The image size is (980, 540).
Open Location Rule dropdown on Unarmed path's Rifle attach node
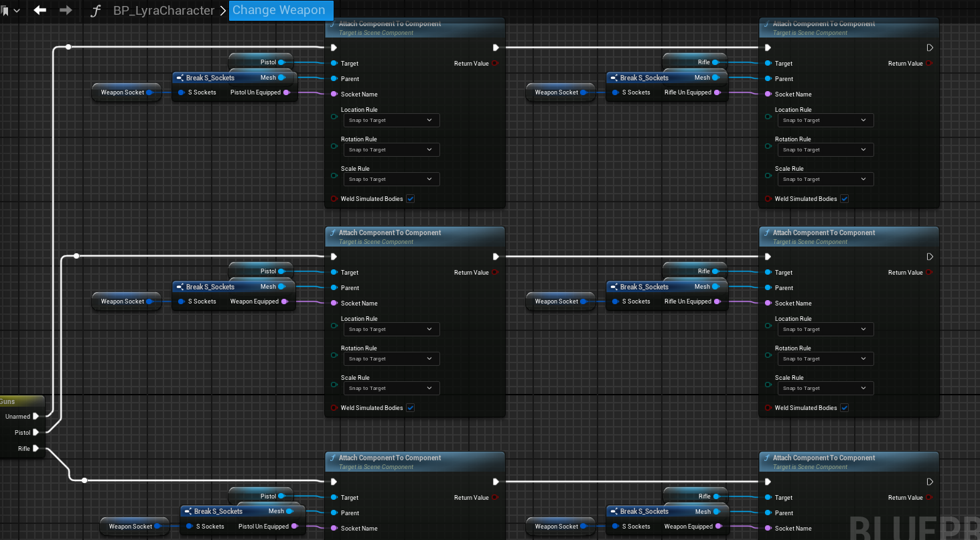[826, 121]
